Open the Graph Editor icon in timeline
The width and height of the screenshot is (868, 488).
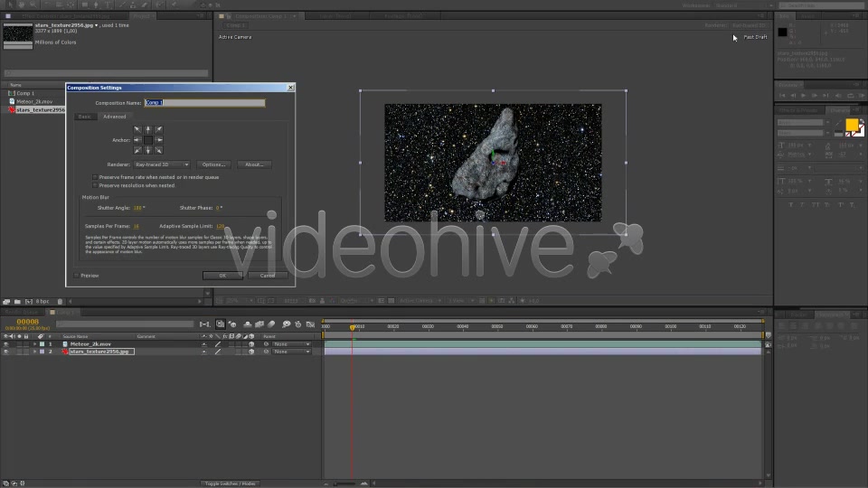tap(310, 324)
